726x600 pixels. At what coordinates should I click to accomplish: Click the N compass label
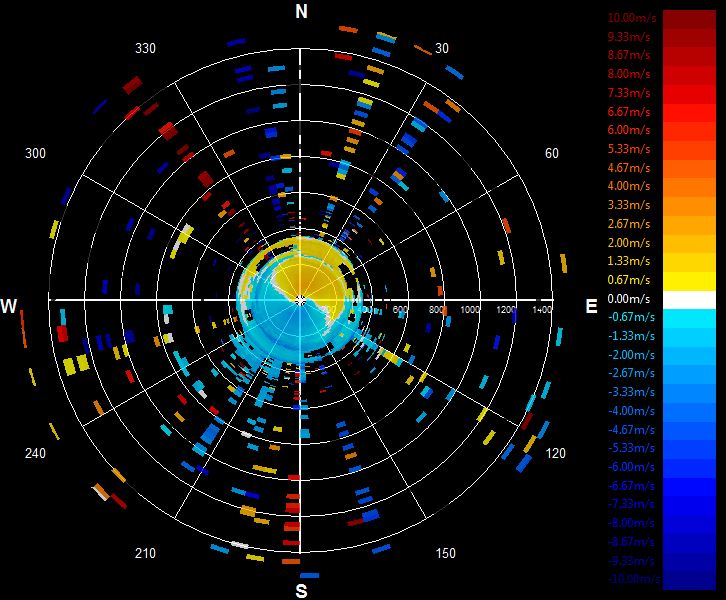point(301,11)
